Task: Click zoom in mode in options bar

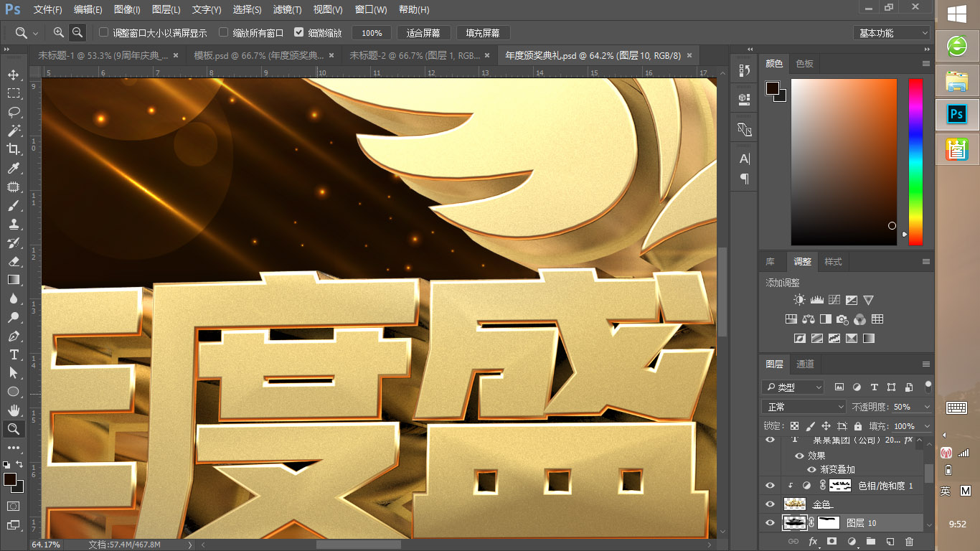Action: [59, 33]
